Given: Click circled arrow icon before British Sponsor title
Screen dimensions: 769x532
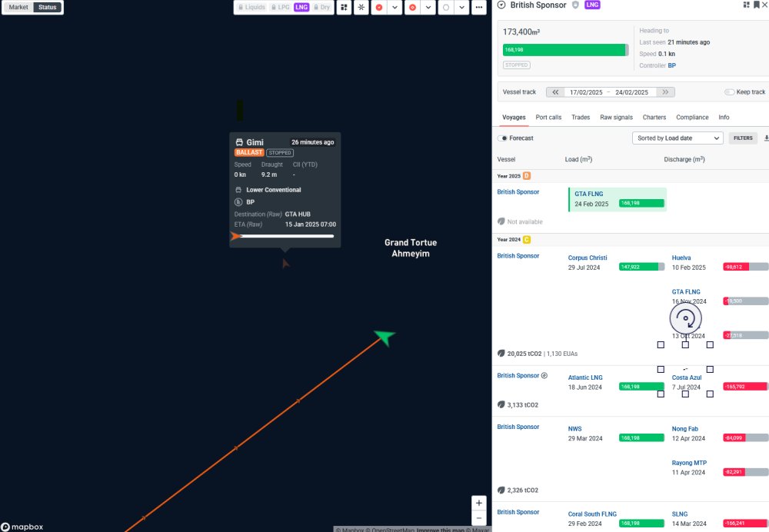Looking at the screenshot, I should pos(501,5).
